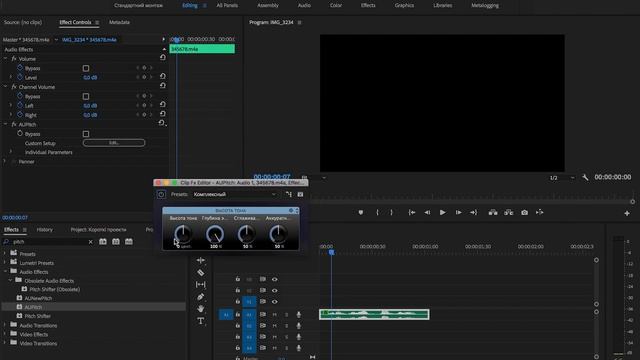This screenshot has width=640, height=360.
Task: Step back one frame in Program monitor
Action: pyautogui.click(x=427, y=212)
